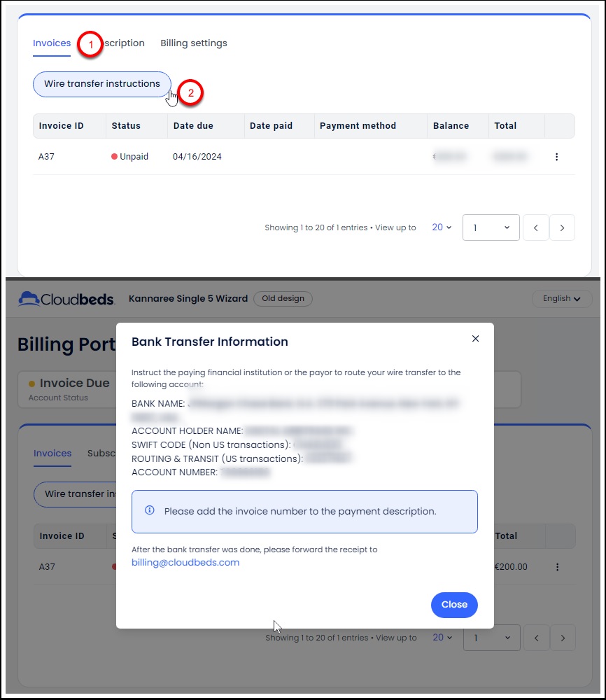Click the Old design badge in the header
The width and height of the screenshot is (606, 700).
coord(283,299)
